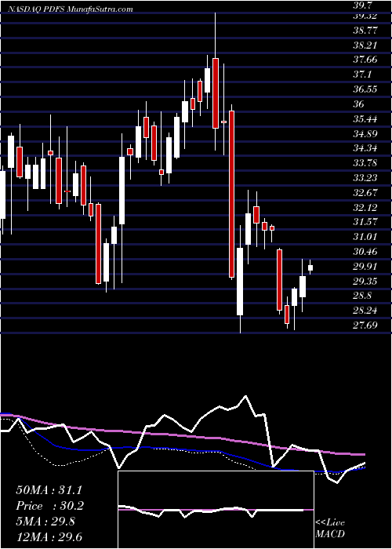This screenshot has width=392, height=549.
Task: Click the 37.66 price axis label
Action: [366, 60]
